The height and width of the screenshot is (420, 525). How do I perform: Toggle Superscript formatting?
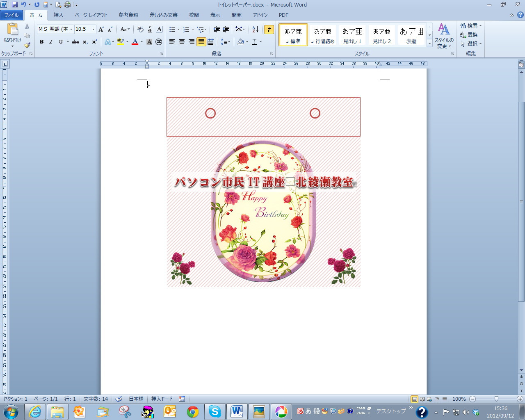[x=94, y=42]
